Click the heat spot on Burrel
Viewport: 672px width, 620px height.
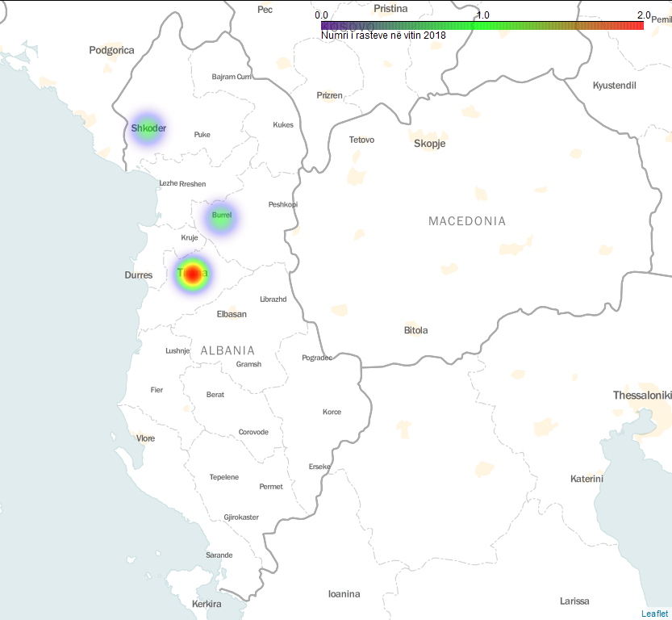tap(221, 216)
